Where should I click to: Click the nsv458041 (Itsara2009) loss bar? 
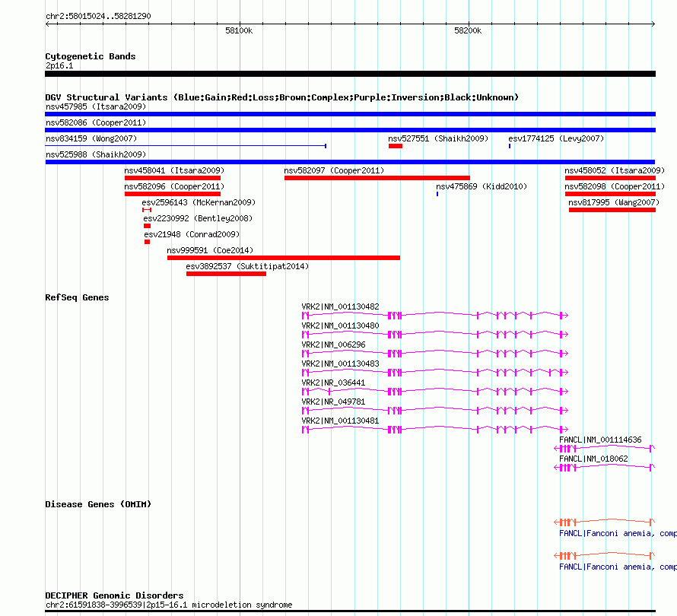173,178
